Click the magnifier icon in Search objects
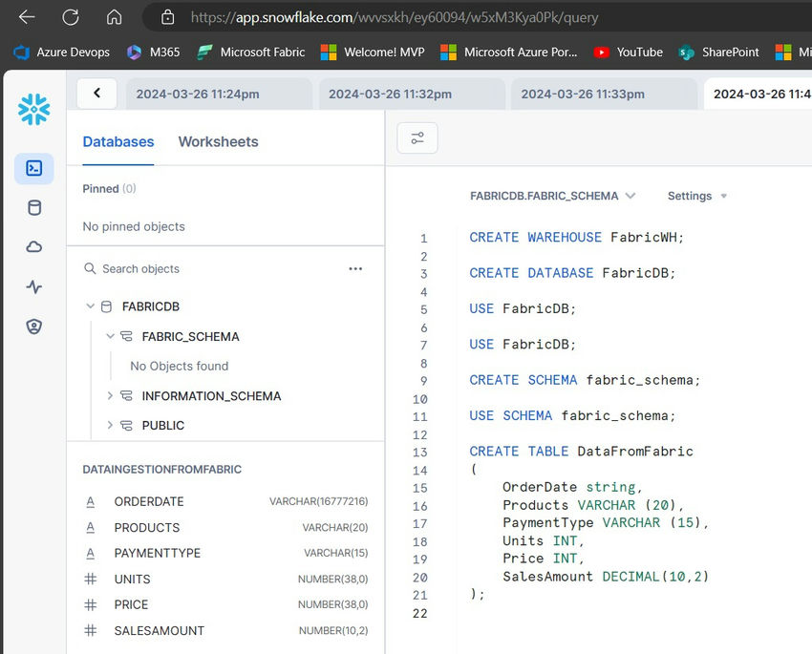The width and height of the screenshot is (812, 654). click(x=90, y=268)
